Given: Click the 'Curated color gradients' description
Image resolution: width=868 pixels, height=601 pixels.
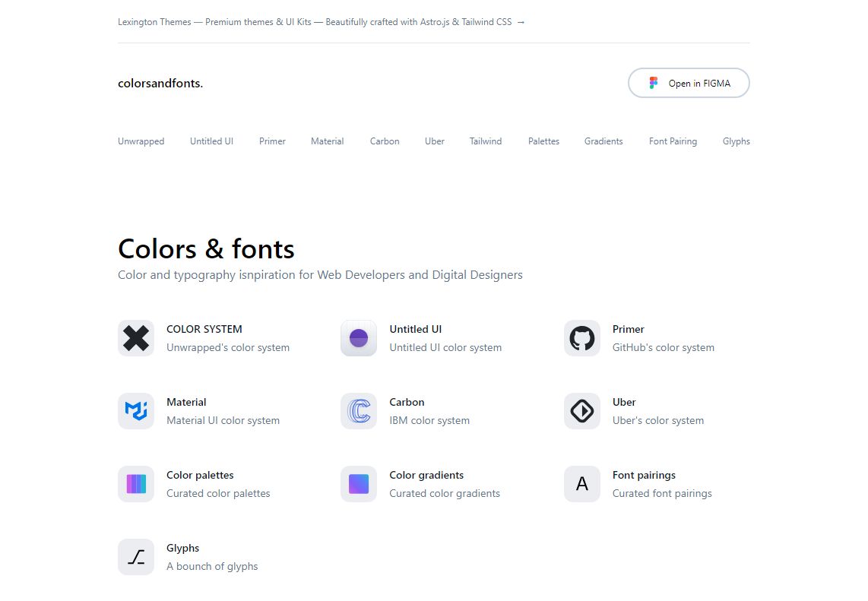Looking at the screenshot, I should (445, 494).
